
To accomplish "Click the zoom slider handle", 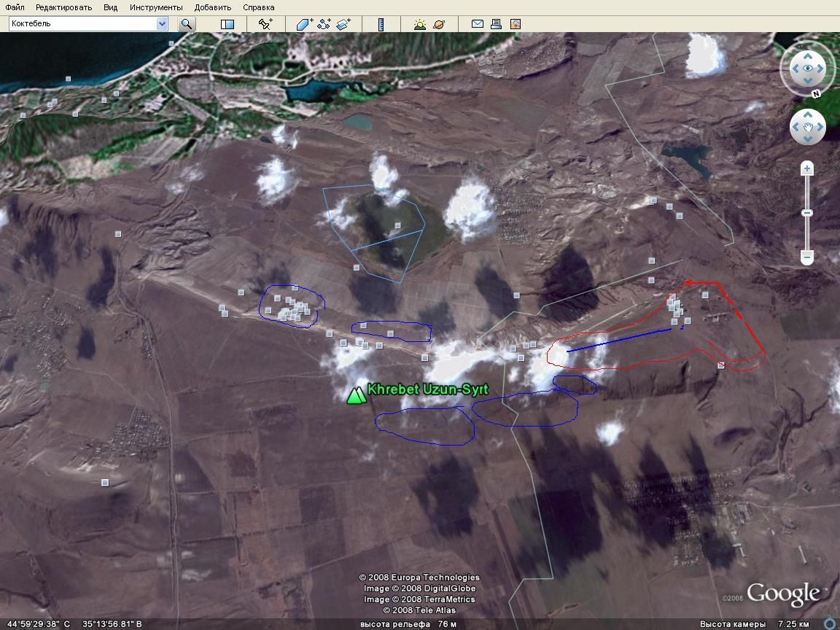I will [807, 213].
